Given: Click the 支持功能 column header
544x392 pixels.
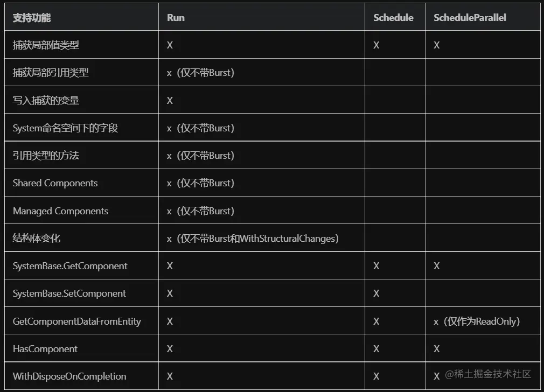Looking at the screenshot, I should click(32, 18).
